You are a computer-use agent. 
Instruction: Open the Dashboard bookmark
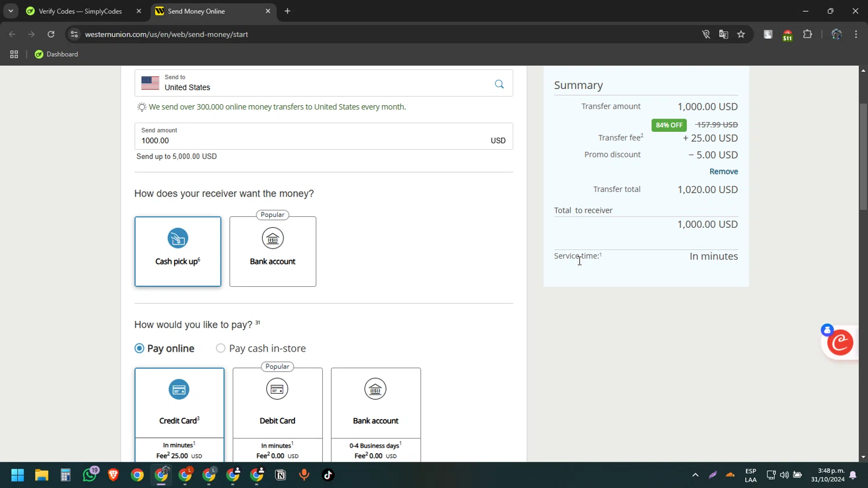click(x=56, y=54)
